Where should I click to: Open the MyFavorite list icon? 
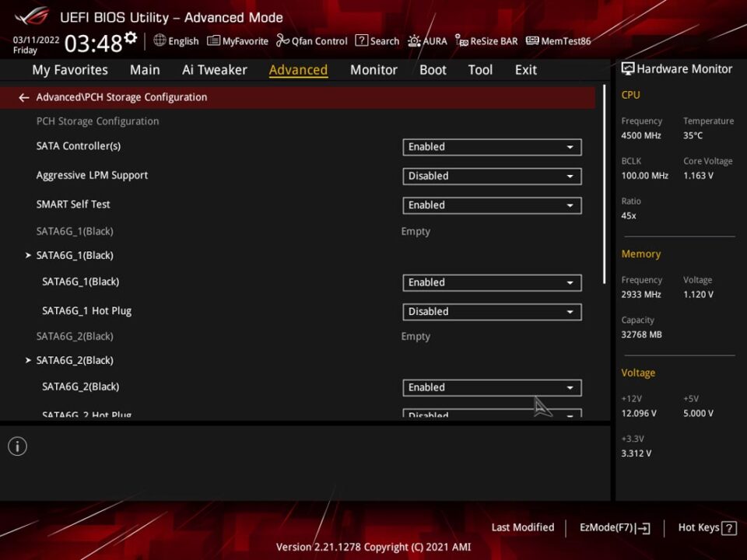pos(213,41)
